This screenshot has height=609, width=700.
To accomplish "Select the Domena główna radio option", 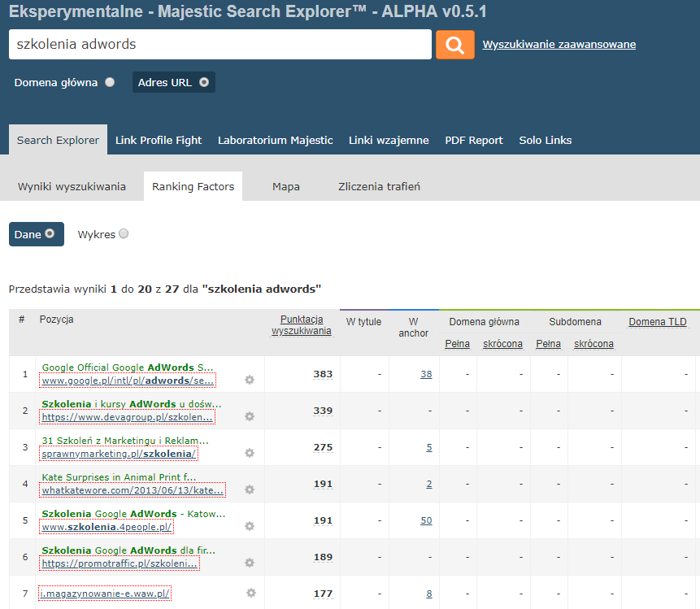I will coord(110,82).
